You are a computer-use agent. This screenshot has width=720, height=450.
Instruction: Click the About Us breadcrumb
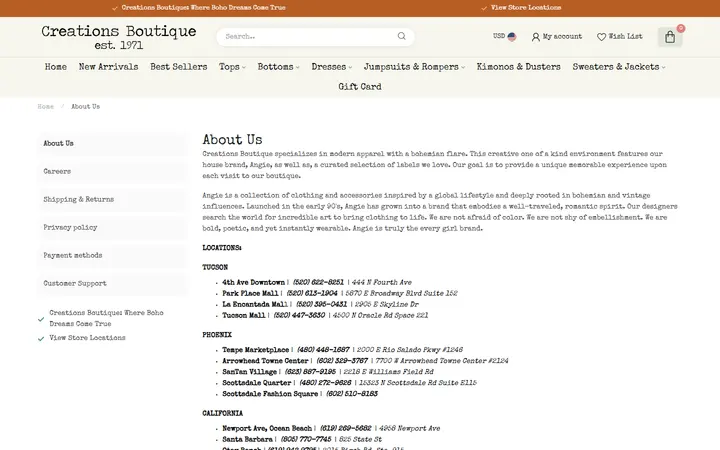(x=85, y=107)
